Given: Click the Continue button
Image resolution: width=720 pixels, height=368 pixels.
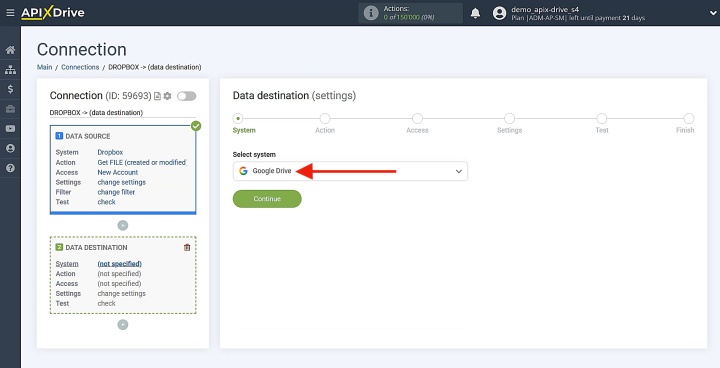Looking at the screenshot, I should pyautogui.click(x=267, y=199).
